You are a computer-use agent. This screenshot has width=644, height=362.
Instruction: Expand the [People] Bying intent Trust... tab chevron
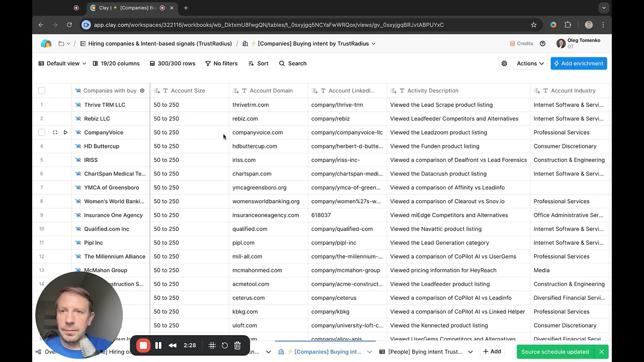coord(470,352)
